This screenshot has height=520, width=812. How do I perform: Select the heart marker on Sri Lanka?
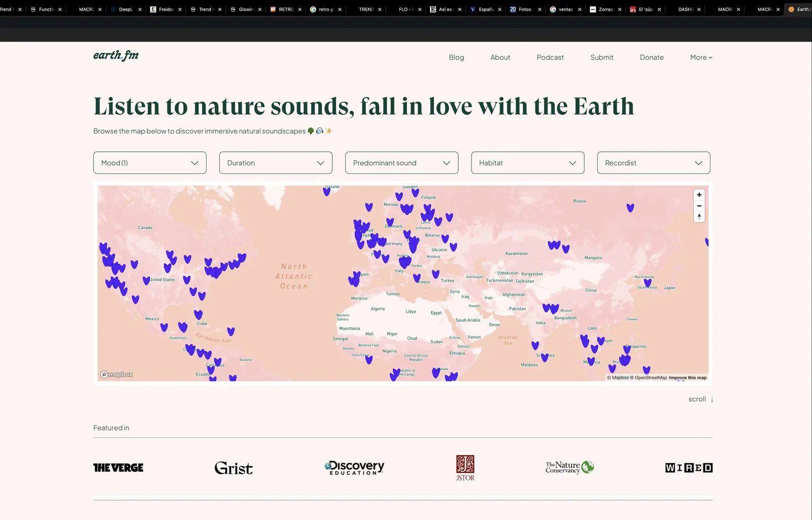point(545,358)
